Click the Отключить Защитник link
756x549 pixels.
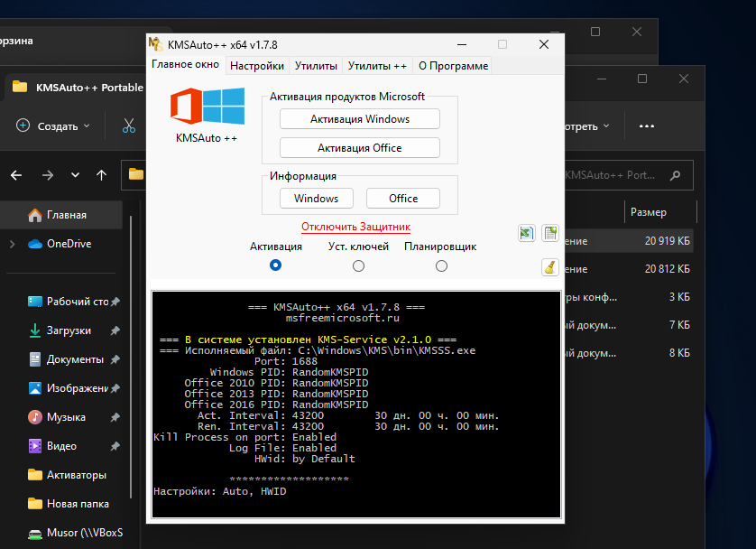pyautogui.click(x=355, y=227)
